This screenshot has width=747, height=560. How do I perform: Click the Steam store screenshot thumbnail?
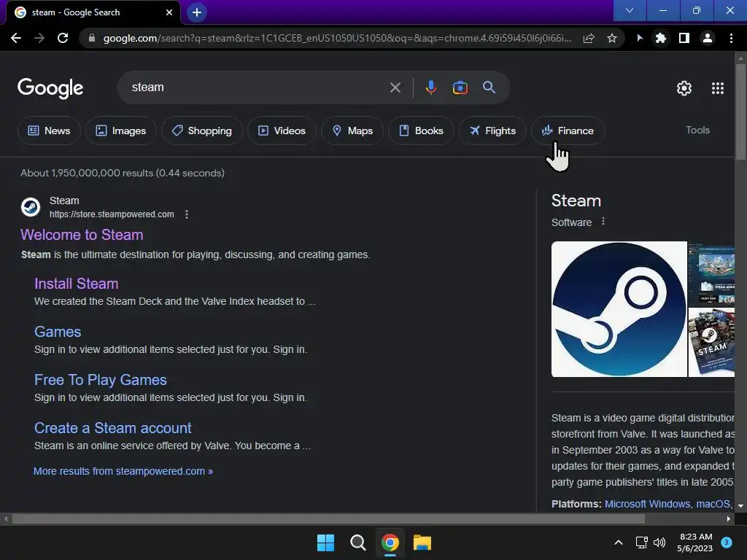[712, 274]
